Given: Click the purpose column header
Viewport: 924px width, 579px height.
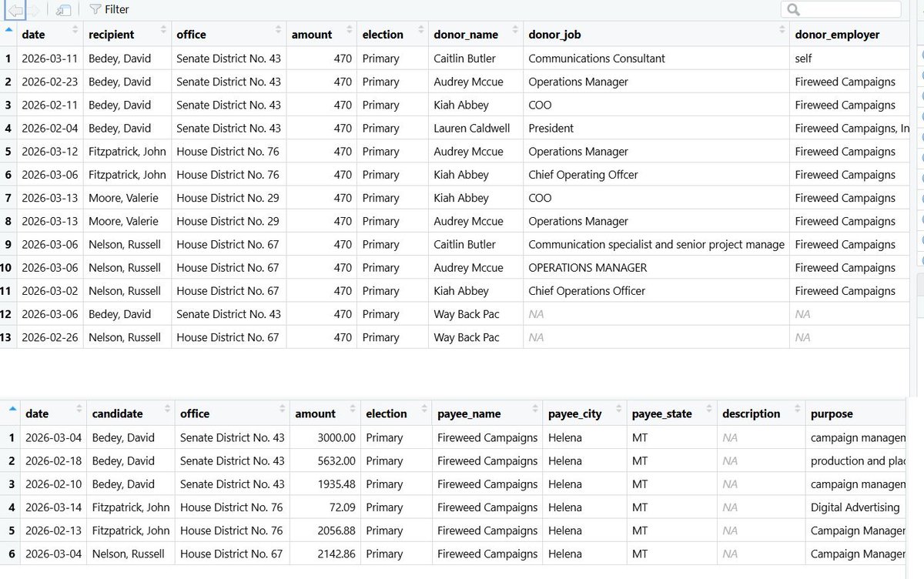Looking at the screenshot, I should (832, 414).
